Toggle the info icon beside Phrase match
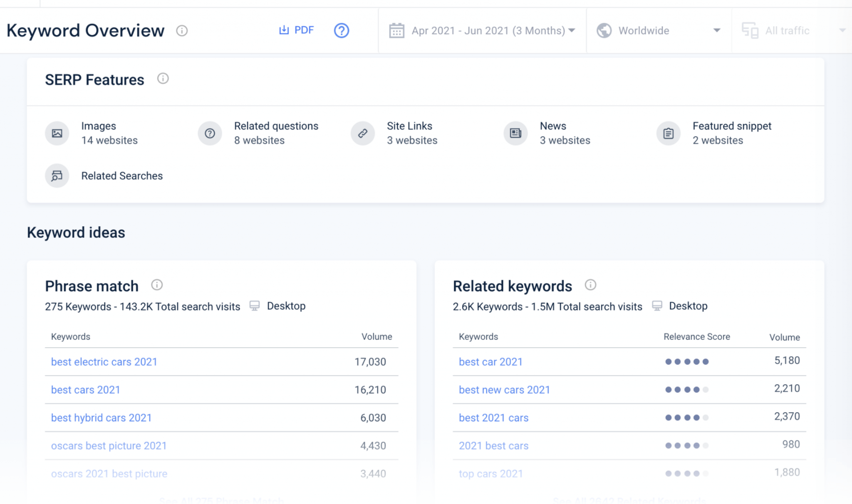The image size is (852, 504). (157, 285)
